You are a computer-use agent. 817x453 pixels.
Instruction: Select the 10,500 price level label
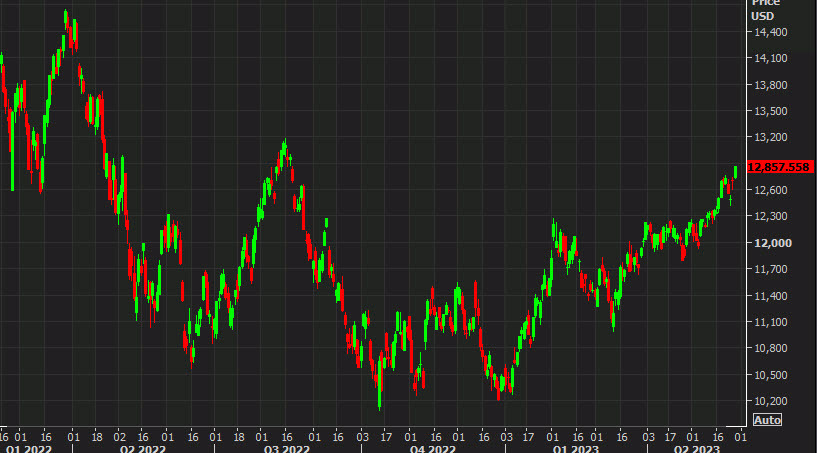pyautogui.click(x=771, y=375)
